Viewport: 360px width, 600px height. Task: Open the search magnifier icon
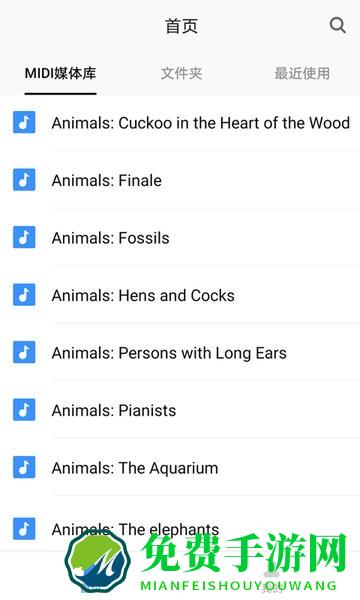click(x=337, y=26)
